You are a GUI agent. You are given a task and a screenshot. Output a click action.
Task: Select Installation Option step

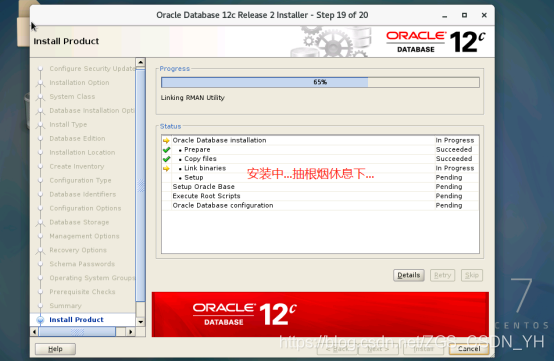coord(79,83)
